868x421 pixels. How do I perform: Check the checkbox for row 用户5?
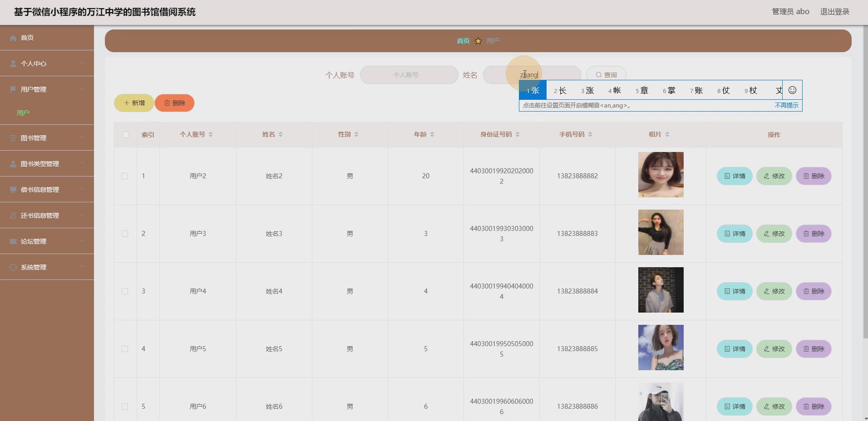[125, 349]
